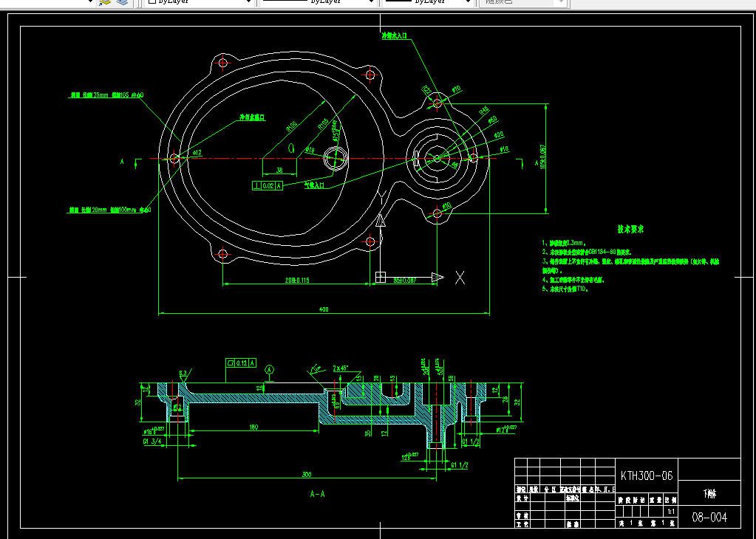The width and height of the screenshot is (756, 539).
Task: Select the φ50 diameter dimension
Action: tap(492, 120)
